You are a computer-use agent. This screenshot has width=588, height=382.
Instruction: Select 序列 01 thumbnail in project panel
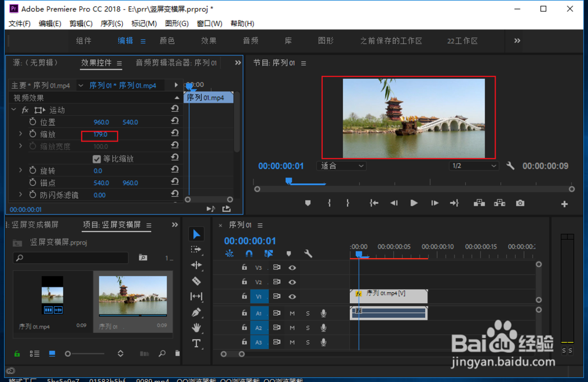click(x=133, y=296)
